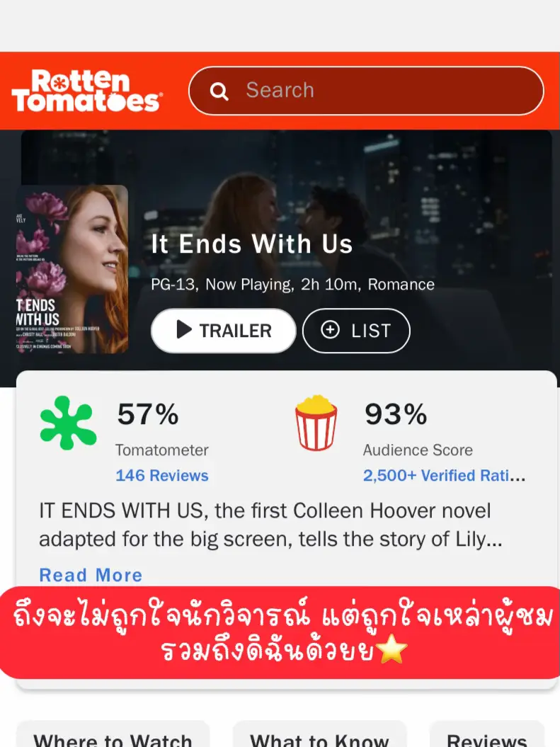The width and height of the screenshot is (560, 747).
Task: Open the 146 Reviews link
Action: coord(162,475)
